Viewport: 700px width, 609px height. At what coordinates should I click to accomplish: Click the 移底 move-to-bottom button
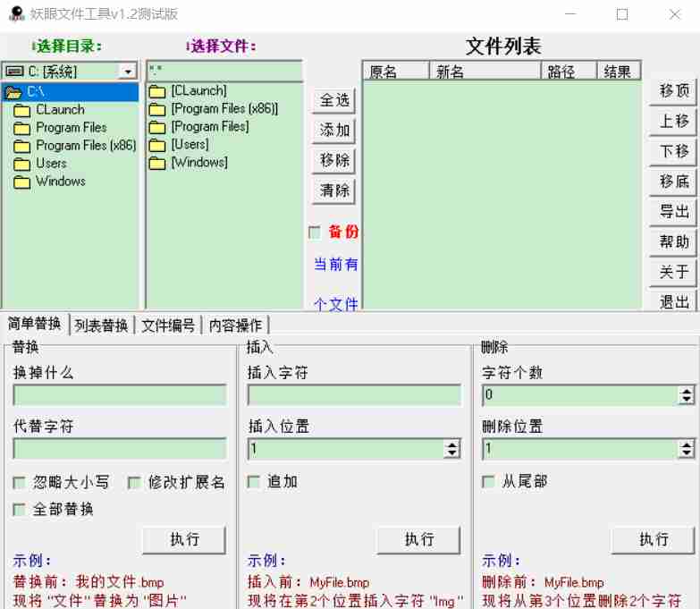(x=674, y=182)
